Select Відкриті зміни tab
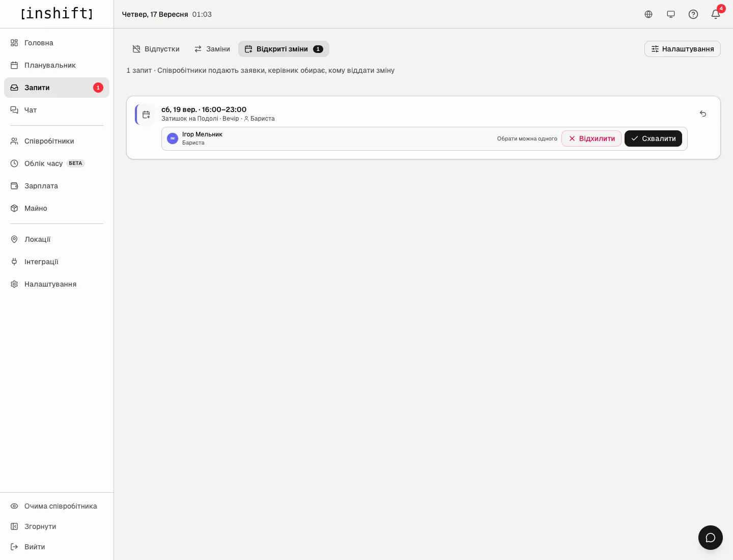Viewport: 733px width, 560px height. coord(284,49)
